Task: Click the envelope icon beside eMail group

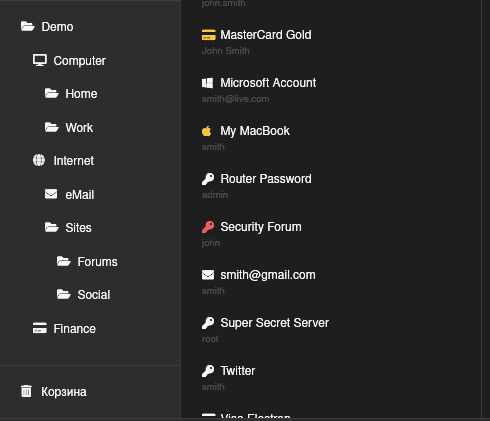Action: pos(51,194)
